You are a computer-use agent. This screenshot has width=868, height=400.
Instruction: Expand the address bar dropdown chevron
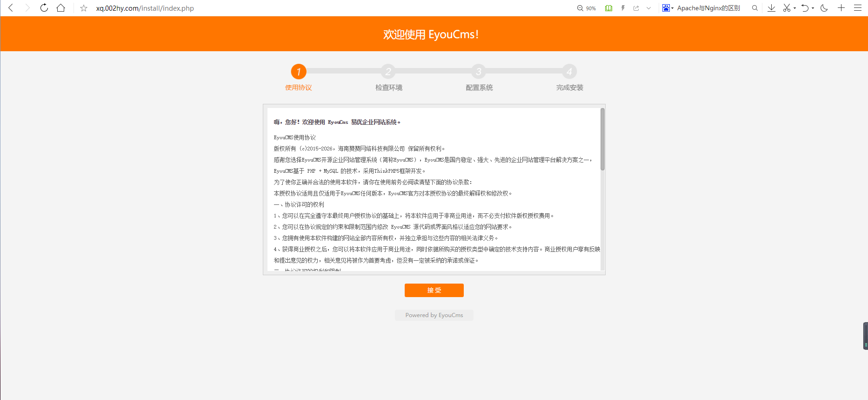[x=648, y=8]
